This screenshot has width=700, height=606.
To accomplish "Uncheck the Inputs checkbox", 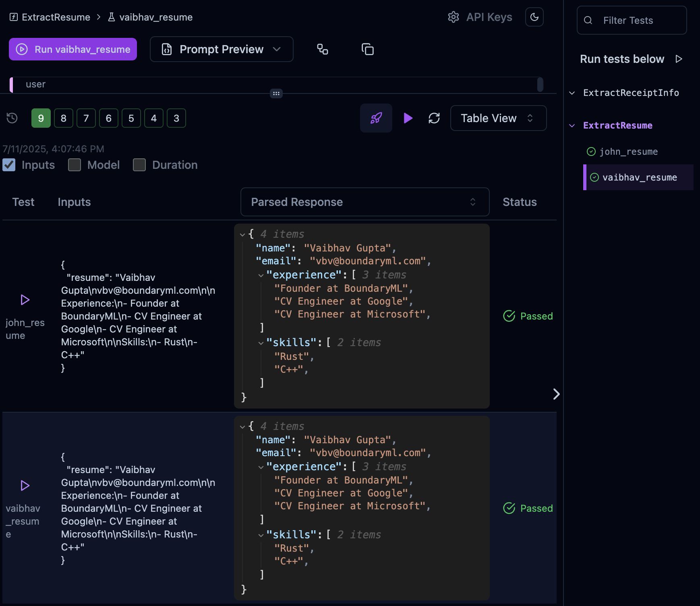I will click(x=9, y=165).
